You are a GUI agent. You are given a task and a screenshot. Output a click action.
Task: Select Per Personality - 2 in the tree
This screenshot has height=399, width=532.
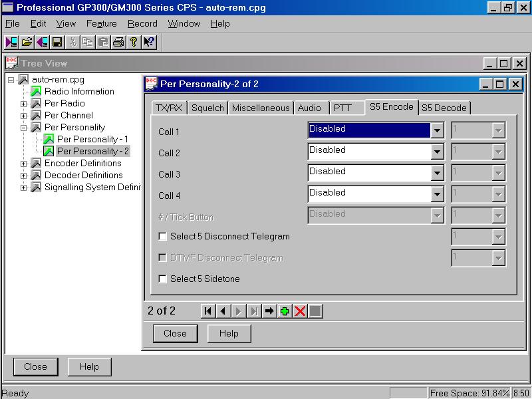(x=93, y=151)
